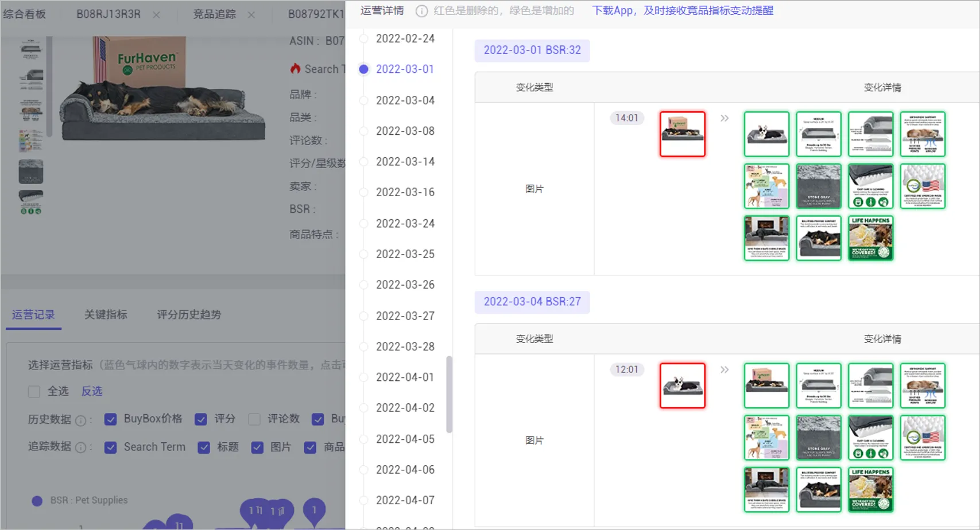
Task: Click the flame icon next to Search T
Action: [x=295, y=69]
